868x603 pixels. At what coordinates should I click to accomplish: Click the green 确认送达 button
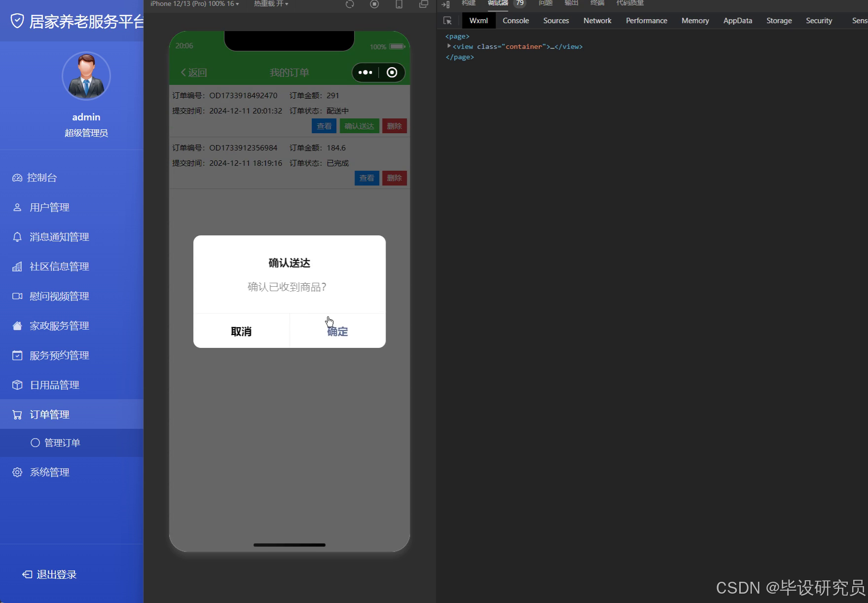click(360, 126)
